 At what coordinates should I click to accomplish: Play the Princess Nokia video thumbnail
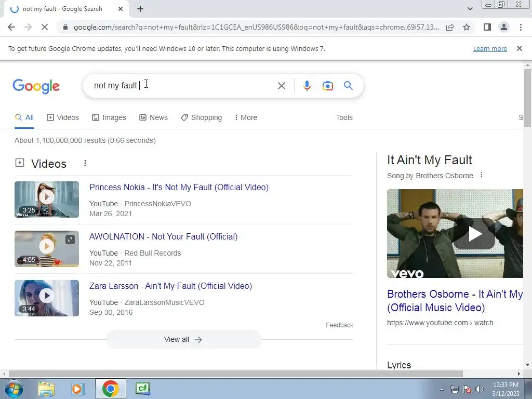point(47,199)
